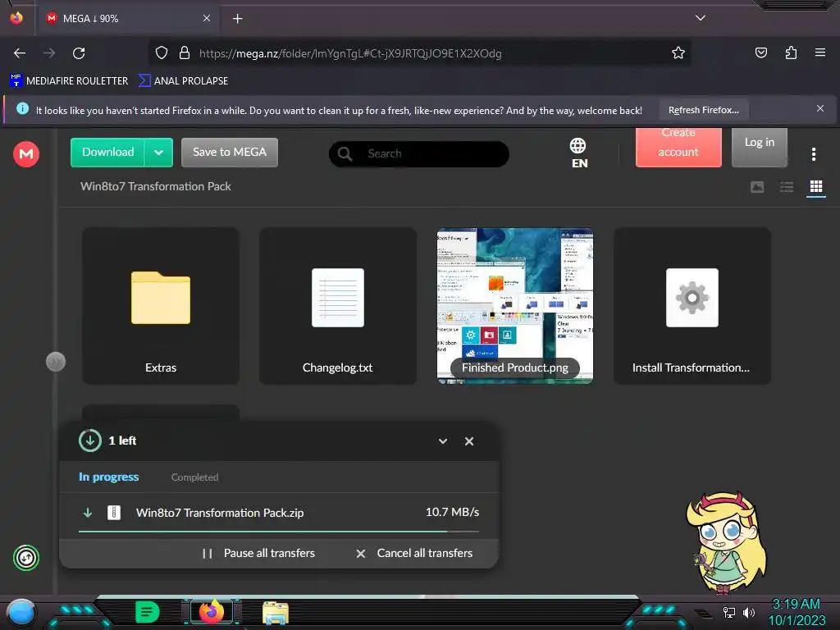Click the Firefox taskbar icon
This screenshot has height=630, width=840.
click(x=212, y=612)
